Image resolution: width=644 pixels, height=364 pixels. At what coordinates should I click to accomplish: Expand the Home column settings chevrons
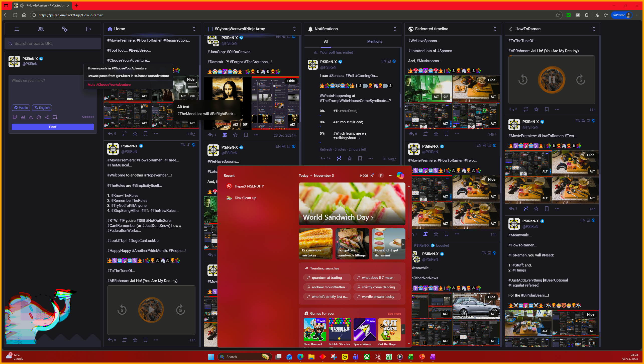click(194, 29)
